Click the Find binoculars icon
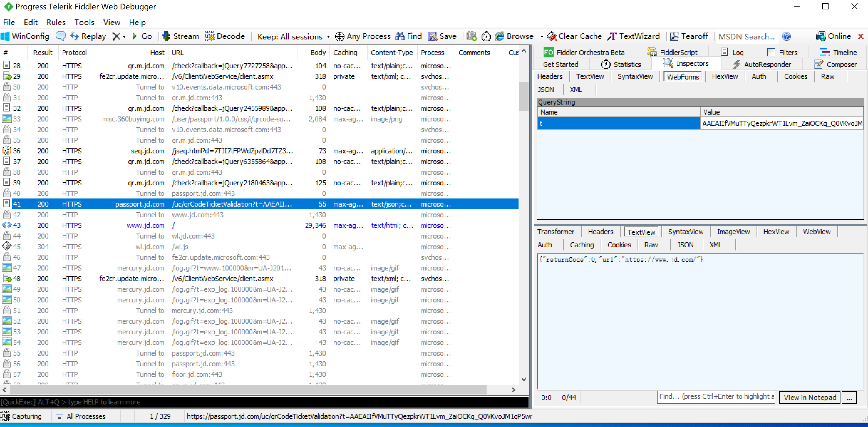The image size is (868, 427). [400, 36]
